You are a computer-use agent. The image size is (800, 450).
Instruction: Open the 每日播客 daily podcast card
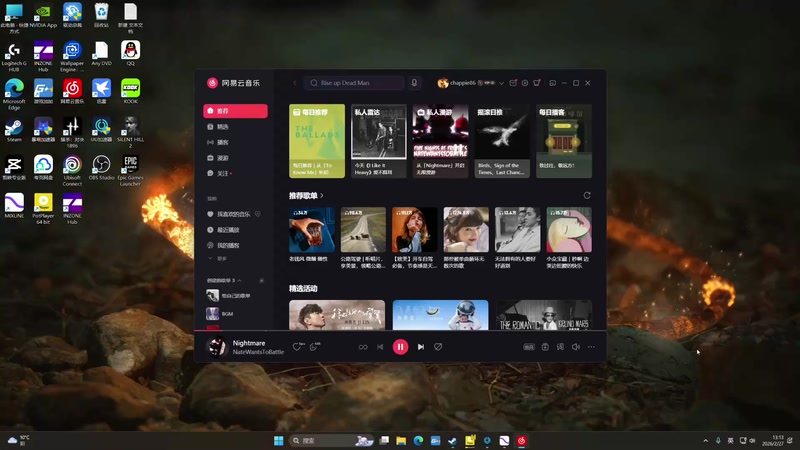click(x=564, y=141)
